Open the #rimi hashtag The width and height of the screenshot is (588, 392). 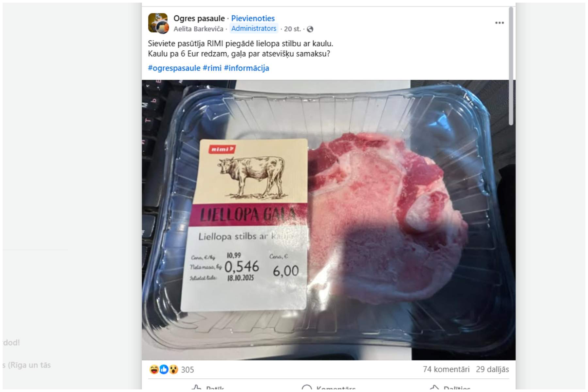click(x=212, y=68)
